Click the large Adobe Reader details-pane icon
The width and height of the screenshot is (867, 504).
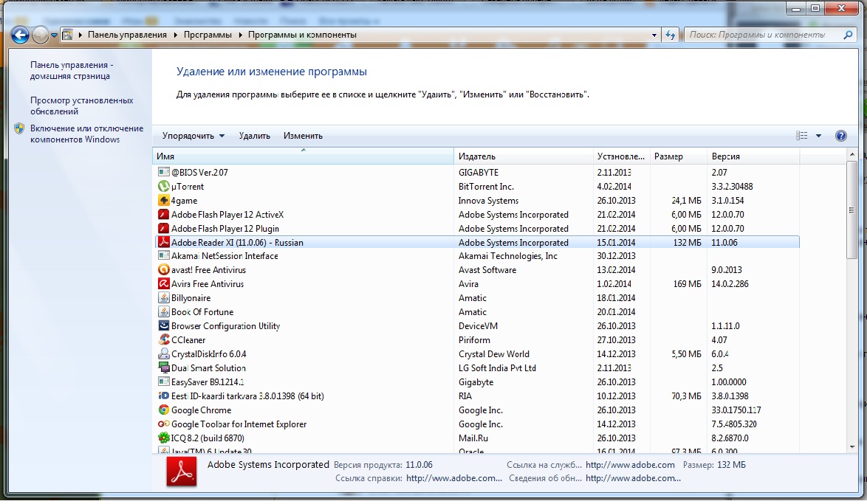(182, 472)
